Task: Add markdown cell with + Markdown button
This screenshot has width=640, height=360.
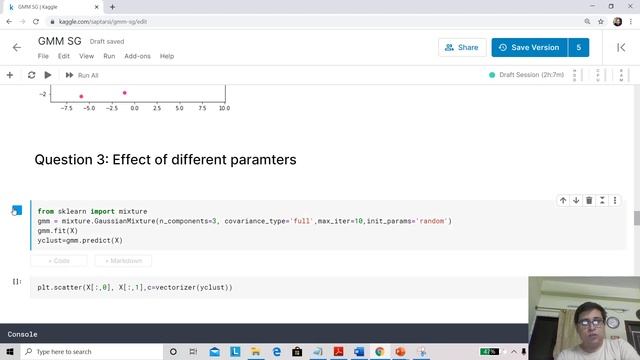Action: point(123,260)
